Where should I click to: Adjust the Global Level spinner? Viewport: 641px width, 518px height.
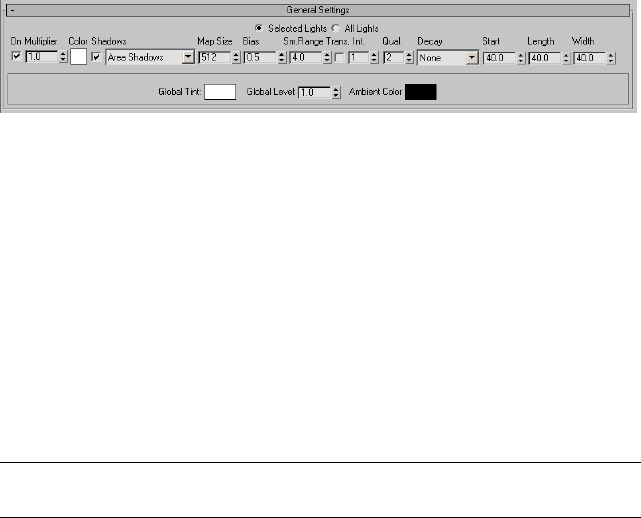[x=336, y=92]
